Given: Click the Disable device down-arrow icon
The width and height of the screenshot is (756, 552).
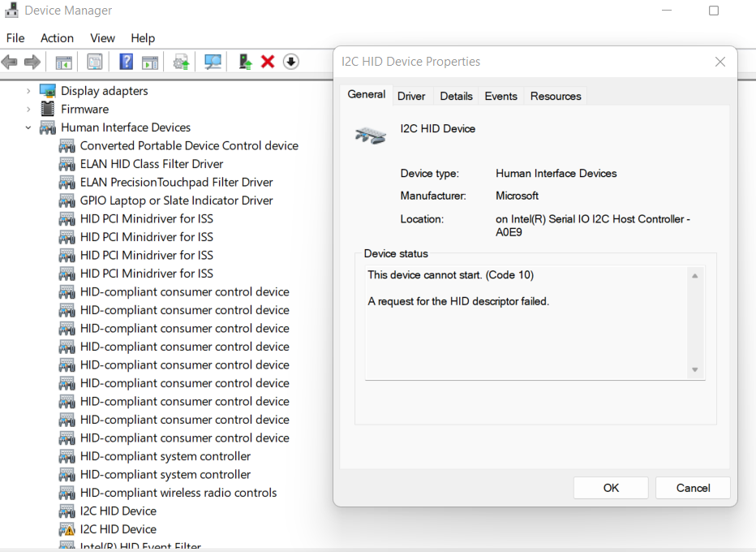Looking at the screenshot, I should pos(290,62).
